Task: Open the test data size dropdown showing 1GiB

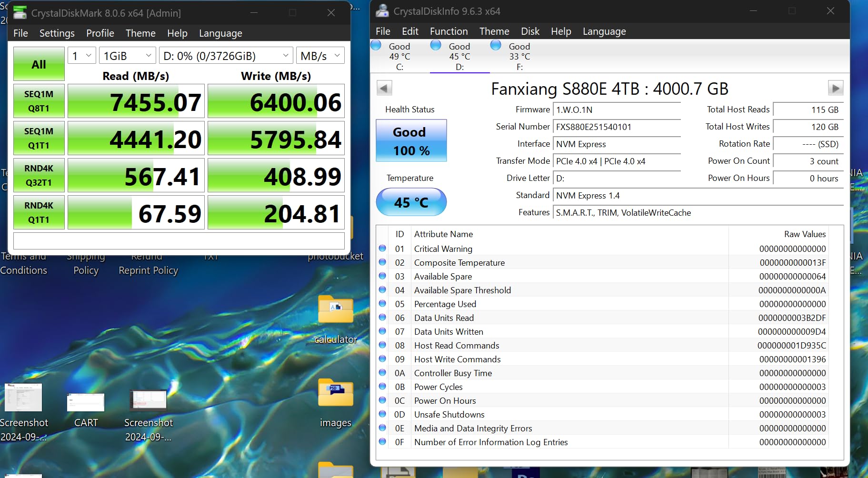Action: click(x=126, y=55)
